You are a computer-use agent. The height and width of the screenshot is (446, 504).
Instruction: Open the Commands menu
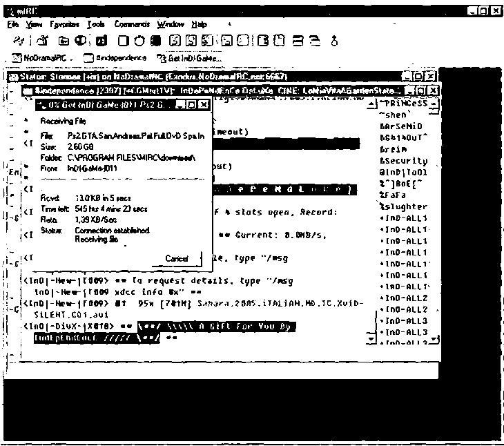click(x=132, y=24)
